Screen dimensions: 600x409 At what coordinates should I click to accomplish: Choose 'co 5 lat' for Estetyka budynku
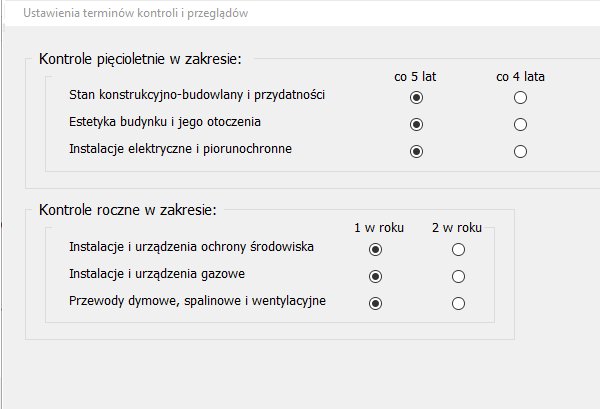(417, 124)
